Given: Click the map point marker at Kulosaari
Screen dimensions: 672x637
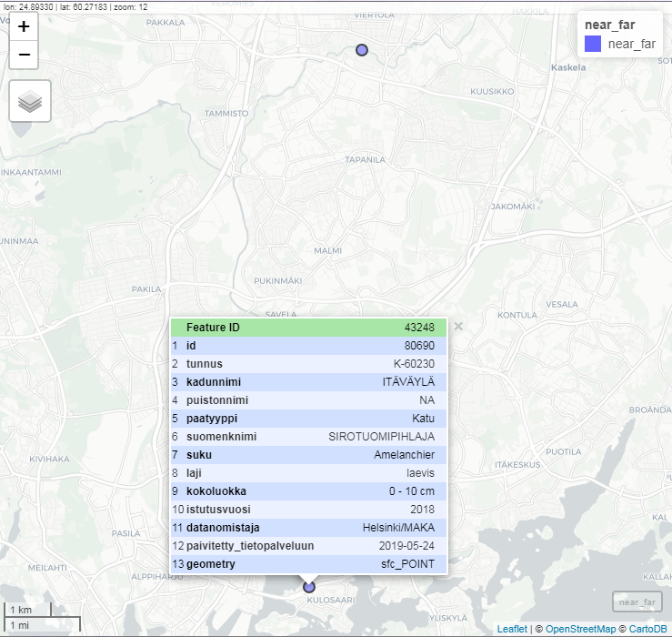Looking at the screenshot, I should tap(308, 588).
